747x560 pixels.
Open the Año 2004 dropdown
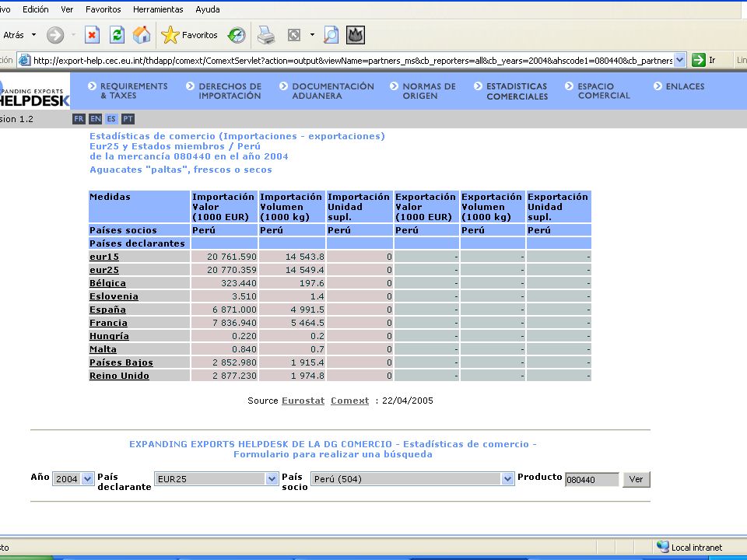pyautogui.click(x=73, y=479)
